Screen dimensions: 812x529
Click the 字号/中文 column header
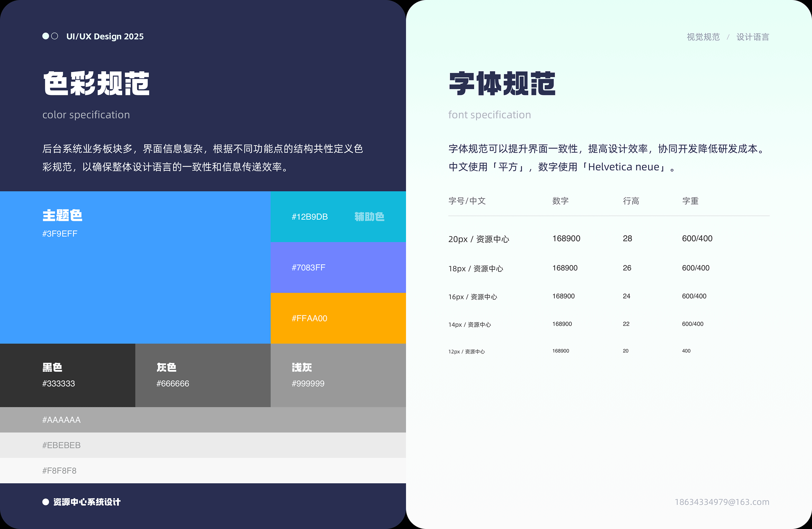[467, 201]
